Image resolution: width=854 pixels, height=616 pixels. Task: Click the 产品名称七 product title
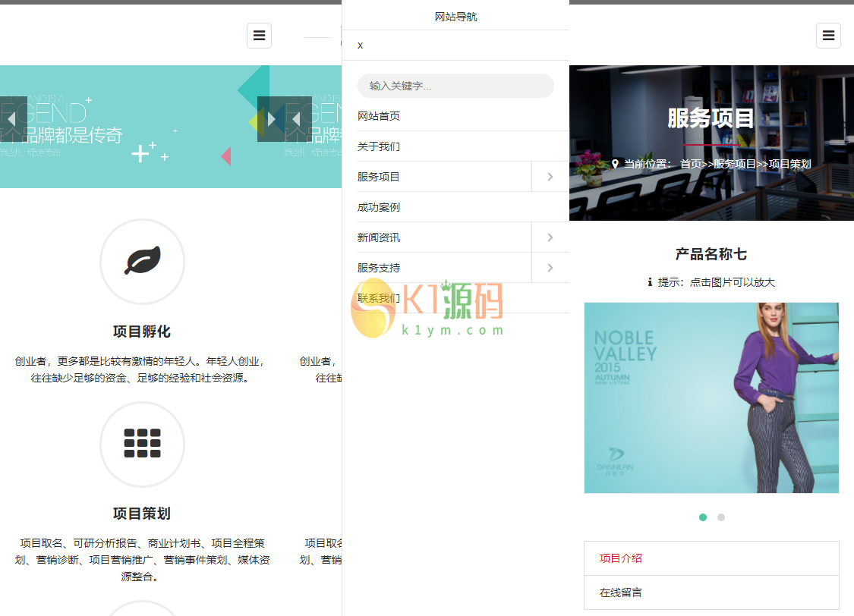point(711,254)
